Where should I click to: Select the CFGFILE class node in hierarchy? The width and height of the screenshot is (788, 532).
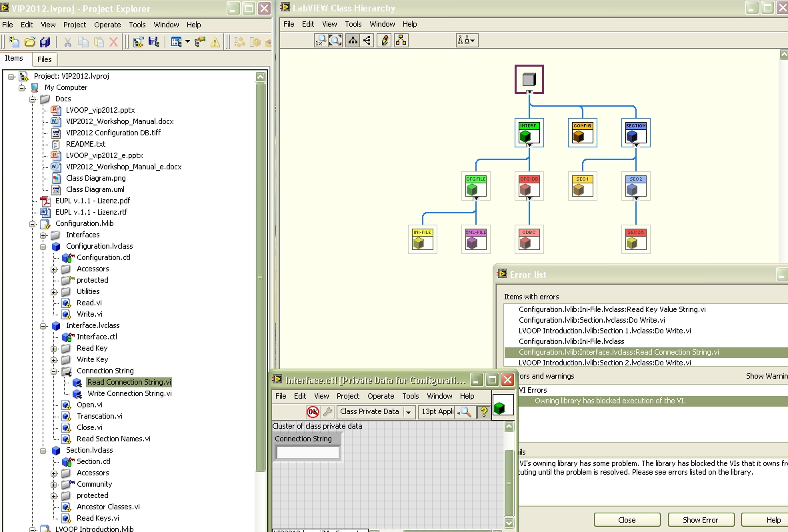point(476,186)
